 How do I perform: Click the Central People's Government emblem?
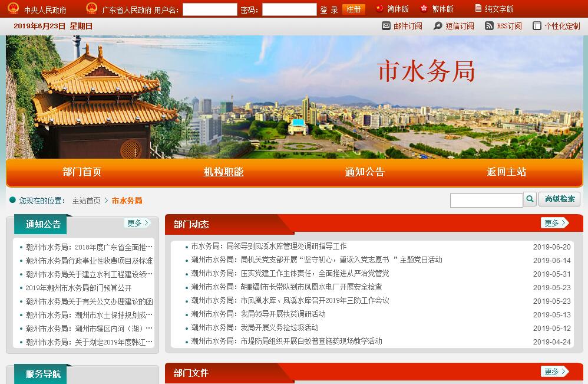(x=13, y=9)
